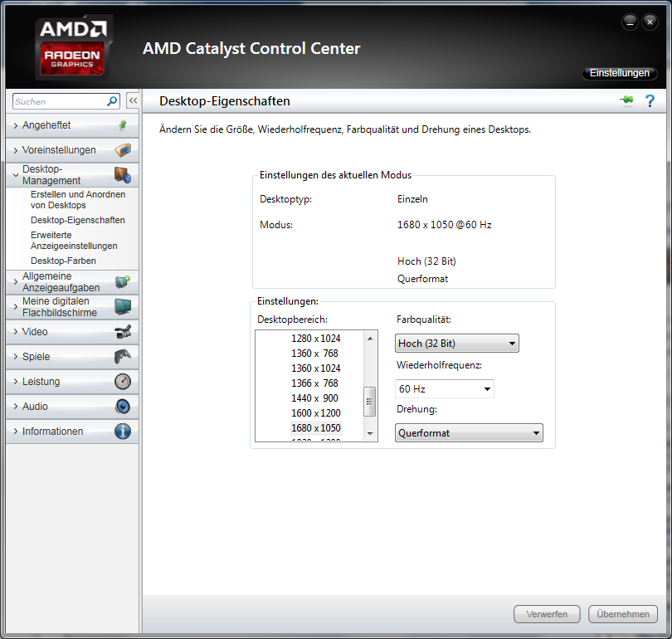672x639 pixels.
Task: Open help via the question mark icon
Action: (650, 100)
